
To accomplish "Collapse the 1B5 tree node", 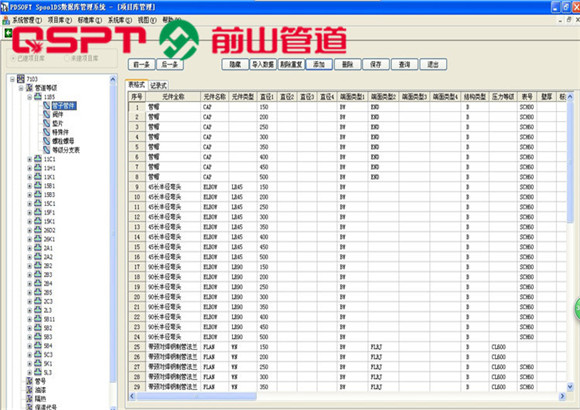I will point(30,97).
